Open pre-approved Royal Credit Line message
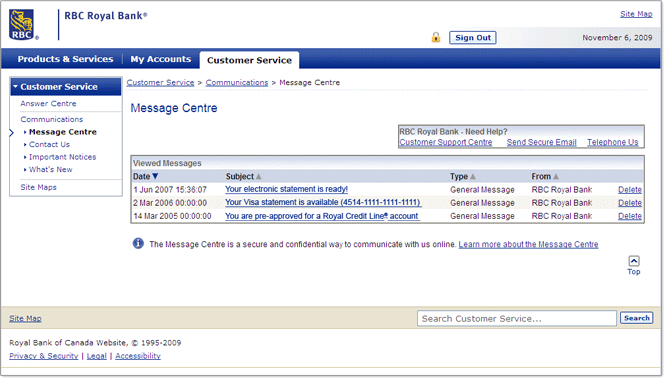Image resolution: width=664 pixels, height=378 pixels. point(322,216)
